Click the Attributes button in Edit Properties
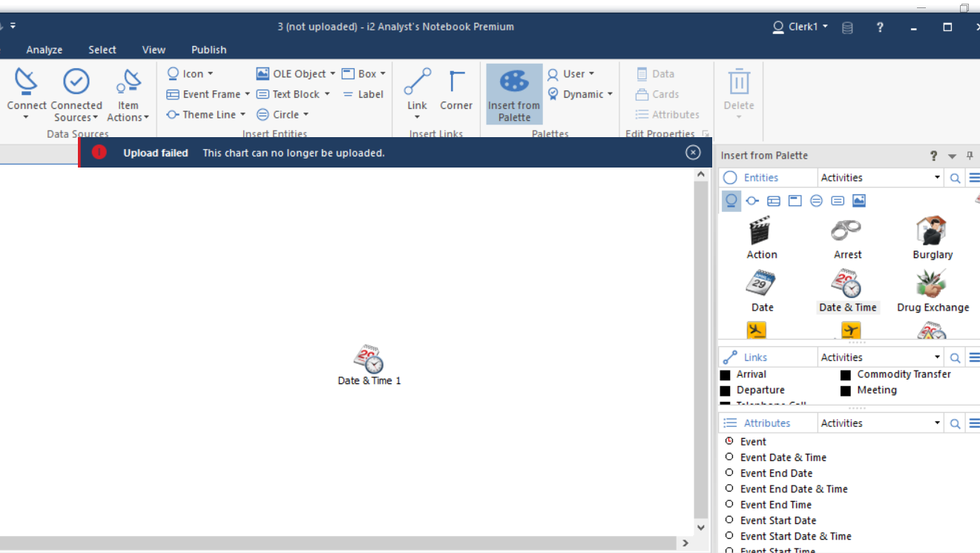The image size is (980, 553). (667, 114)
